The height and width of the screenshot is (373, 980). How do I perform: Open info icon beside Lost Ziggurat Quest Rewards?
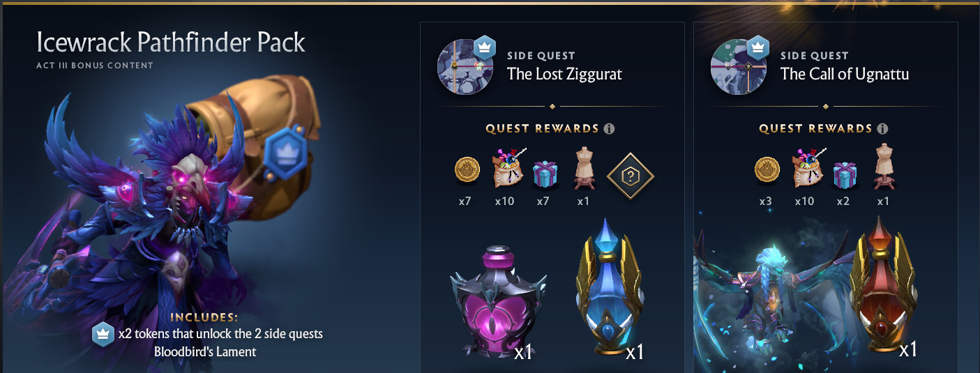(609, 129)
